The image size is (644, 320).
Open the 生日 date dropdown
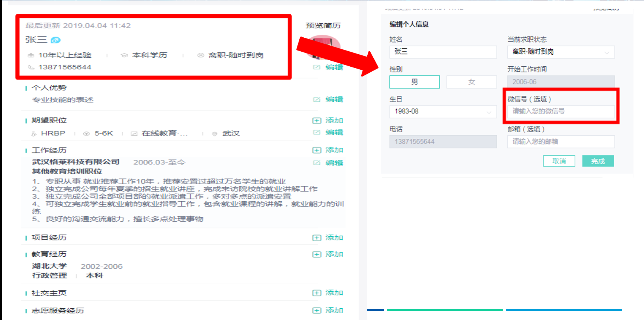tap(443, 112)
